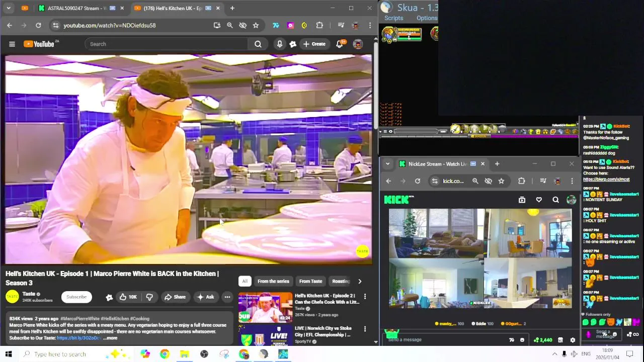Expand video description with ...more
Screen dimensions: 644x362
coord(111,338)
